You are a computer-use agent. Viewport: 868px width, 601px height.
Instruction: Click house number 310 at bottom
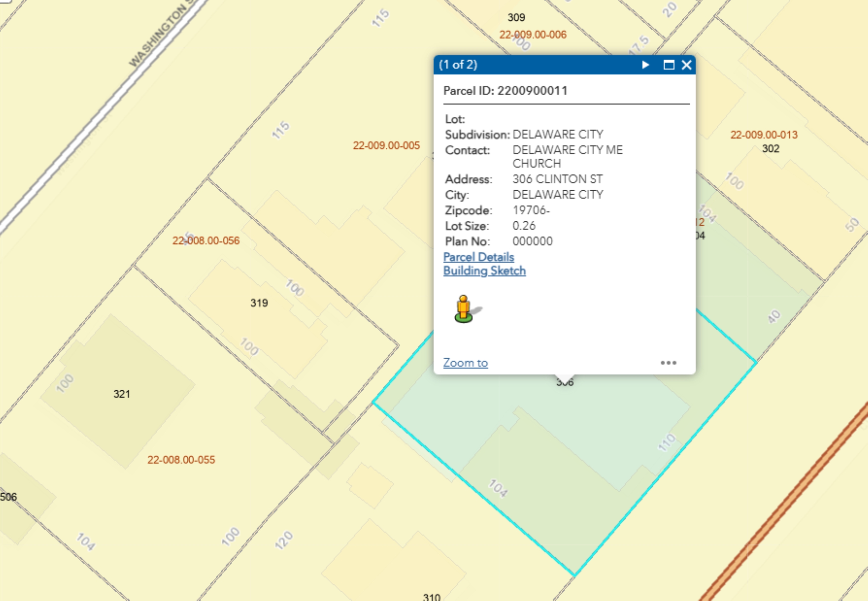[431, 597]
